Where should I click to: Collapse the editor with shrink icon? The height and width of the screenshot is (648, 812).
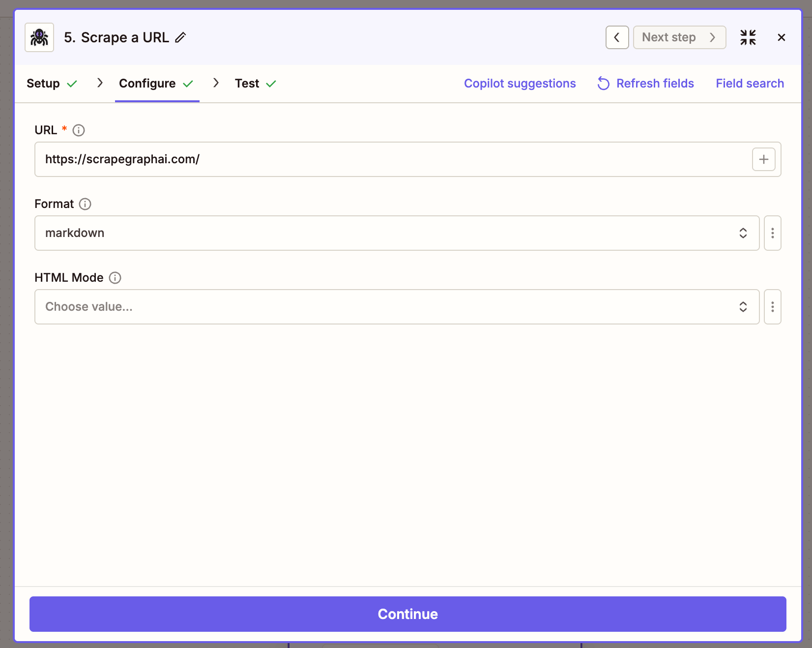[x=748, y=37]
